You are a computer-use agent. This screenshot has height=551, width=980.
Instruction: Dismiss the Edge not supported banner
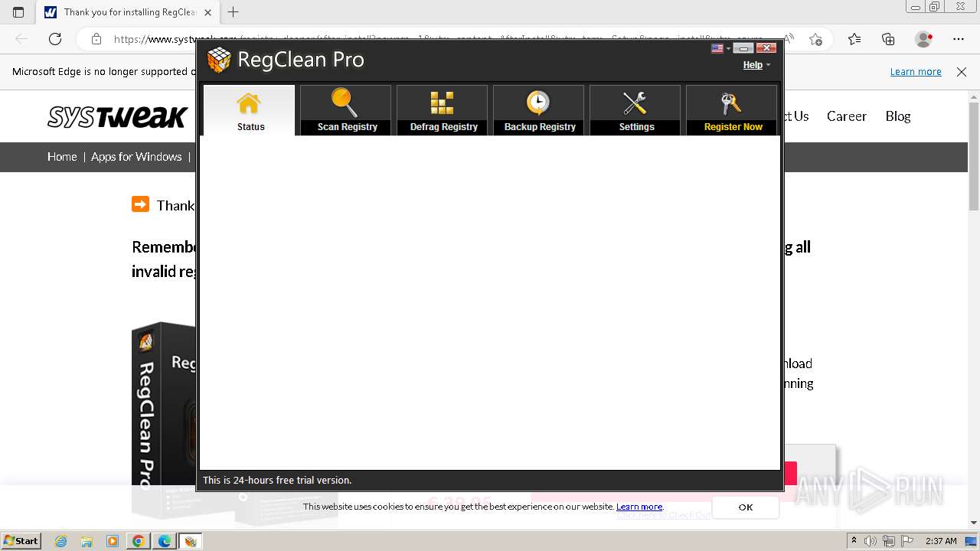coord(962,72)
